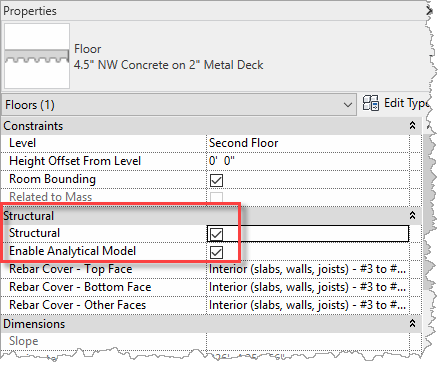Collapse the Dimensions section

coord(412,323)
